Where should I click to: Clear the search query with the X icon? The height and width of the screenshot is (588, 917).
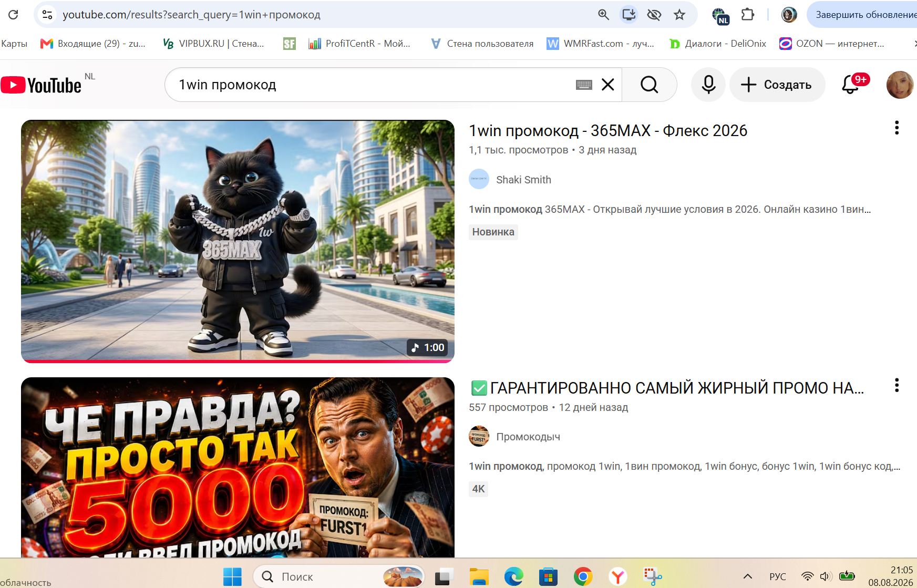coord(608,85)
